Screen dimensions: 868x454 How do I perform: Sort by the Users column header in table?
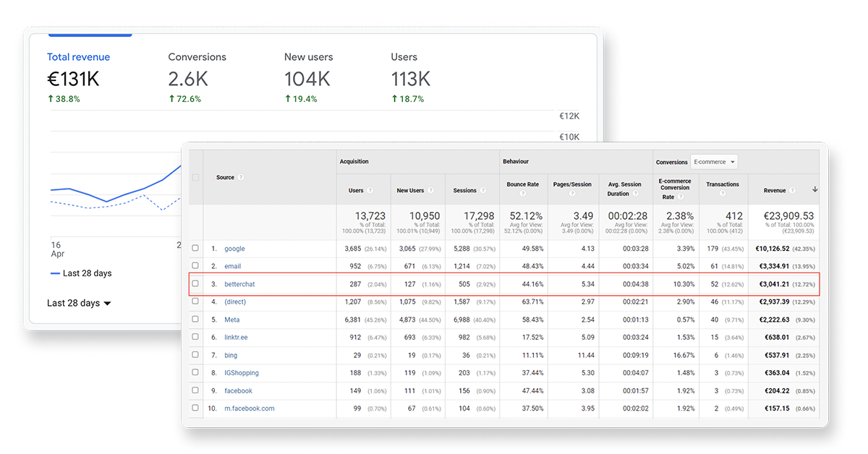(356, 191)
